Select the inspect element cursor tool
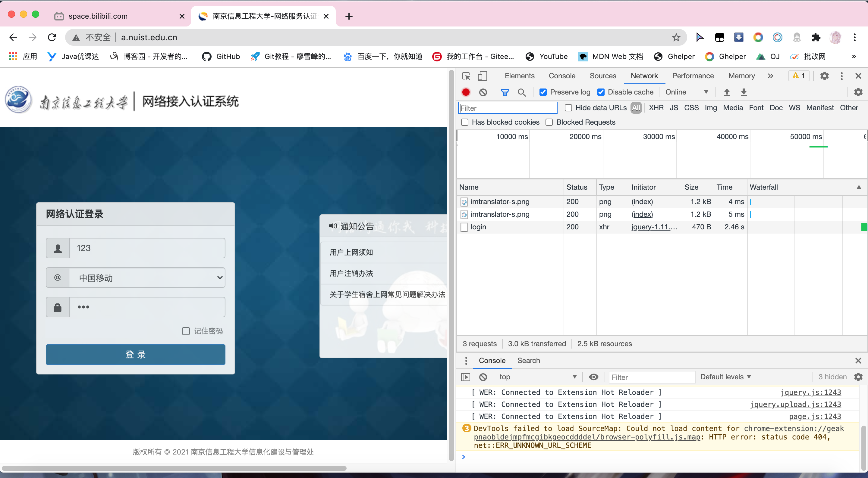Screen dimensions: 868x478 click(466, 76)
